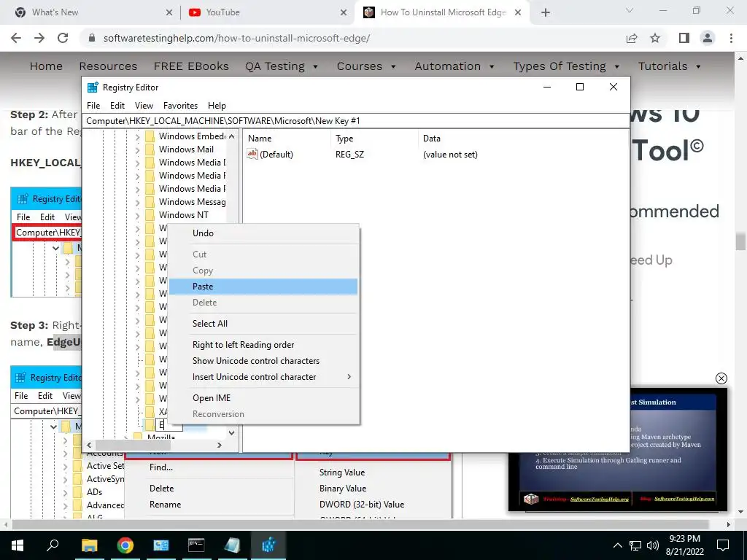This screenshot has height=560, width=747.
Task: Open the Registry Editor Favorites menu
Action: point(180,106)
